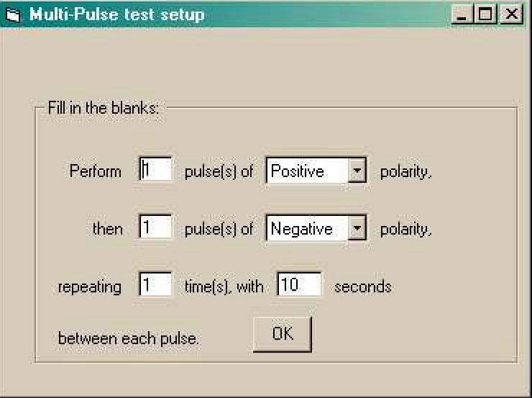Click the "Positive" combo box text
Viewport: 532px width, 398px height.
tap(307, 171)
